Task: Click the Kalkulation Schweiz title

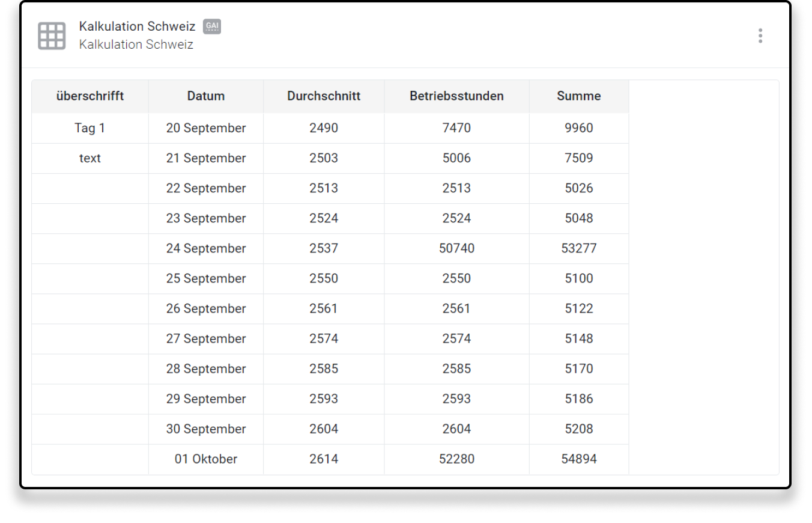Action: (137, 26)
